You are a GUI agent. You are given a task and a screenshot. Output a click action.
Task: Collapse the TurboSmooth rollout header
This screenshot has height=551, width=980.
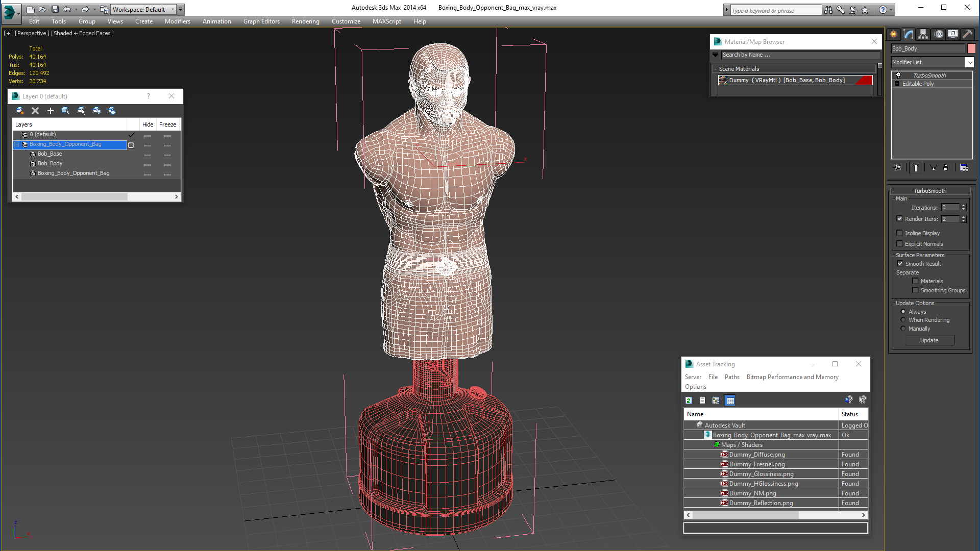[x=930, y=191]
